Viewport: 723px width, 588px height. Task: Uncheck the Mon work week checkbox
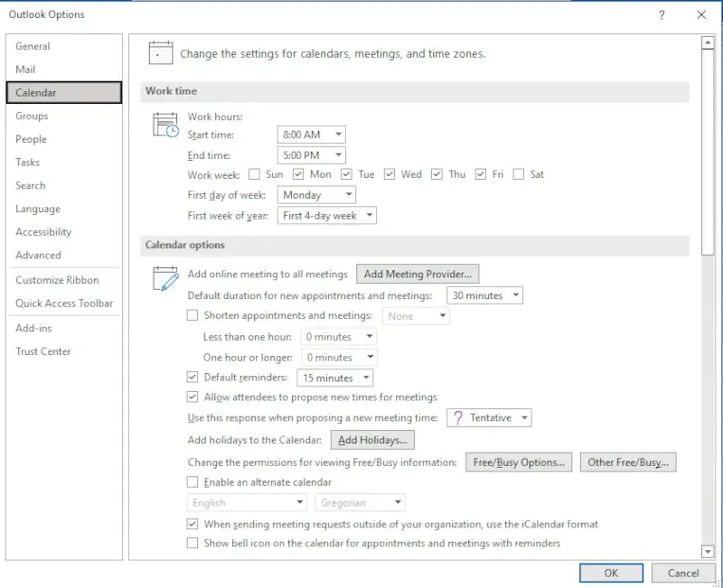(298, 174)
